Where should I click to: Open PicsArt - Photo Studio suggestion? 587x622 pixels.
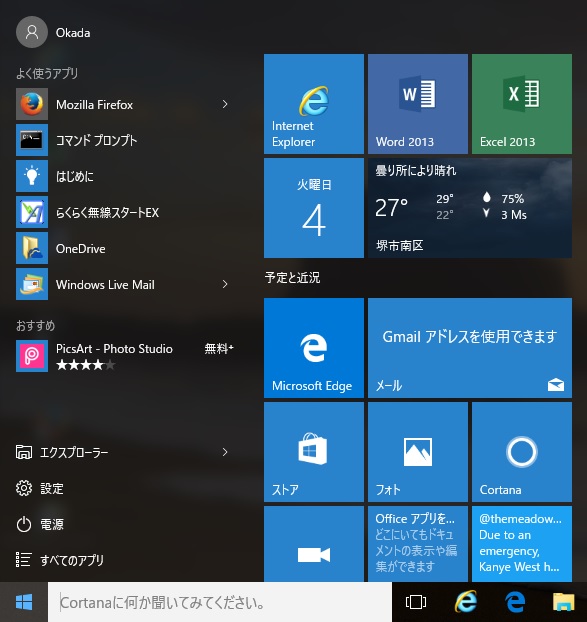[x=127, y=356]
